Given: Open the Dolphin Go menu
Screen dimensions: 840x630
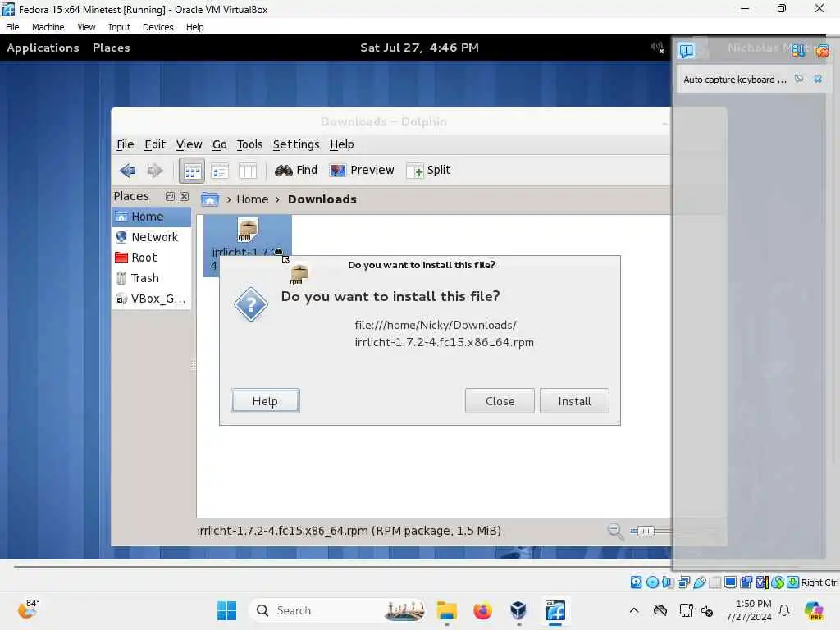Looking at the screenshot, I should point(220,144).
